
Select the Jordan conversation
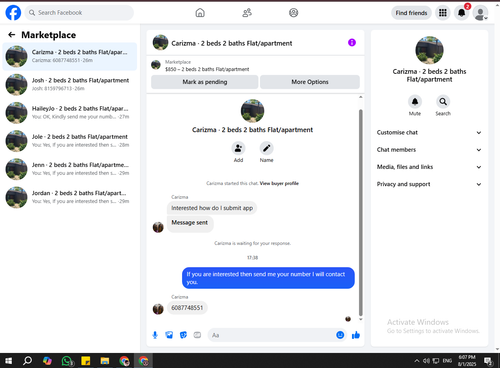pos(70,197)
